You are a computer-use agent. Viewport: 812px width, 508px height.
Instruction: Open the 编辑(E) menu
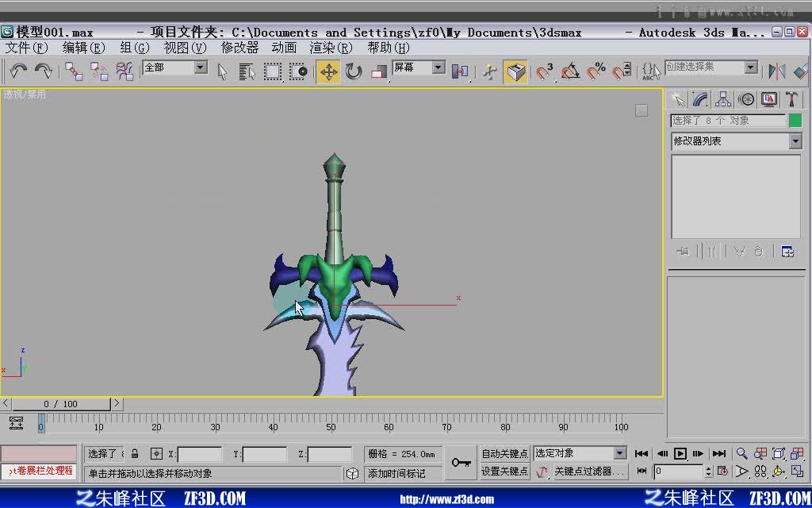(x=83, y=48)
